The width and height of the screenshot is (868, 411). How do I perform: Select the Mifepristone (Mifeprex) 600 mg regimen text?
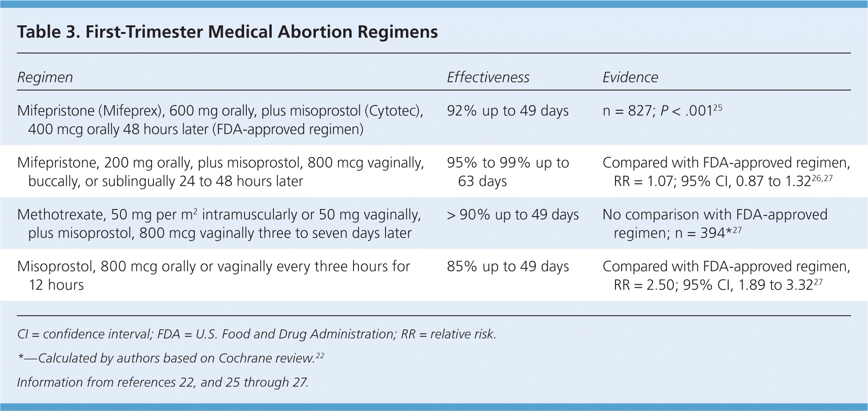pos(220,120)
